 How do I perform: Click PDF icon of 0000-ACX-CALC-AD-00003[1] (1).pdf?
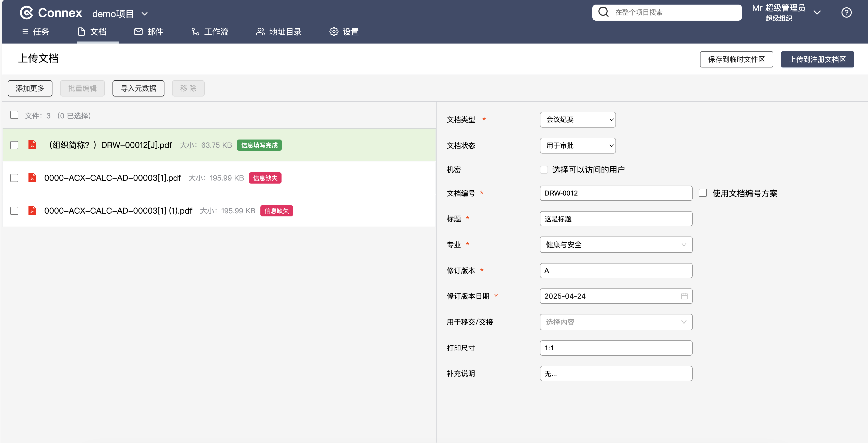tap(32, 211)
